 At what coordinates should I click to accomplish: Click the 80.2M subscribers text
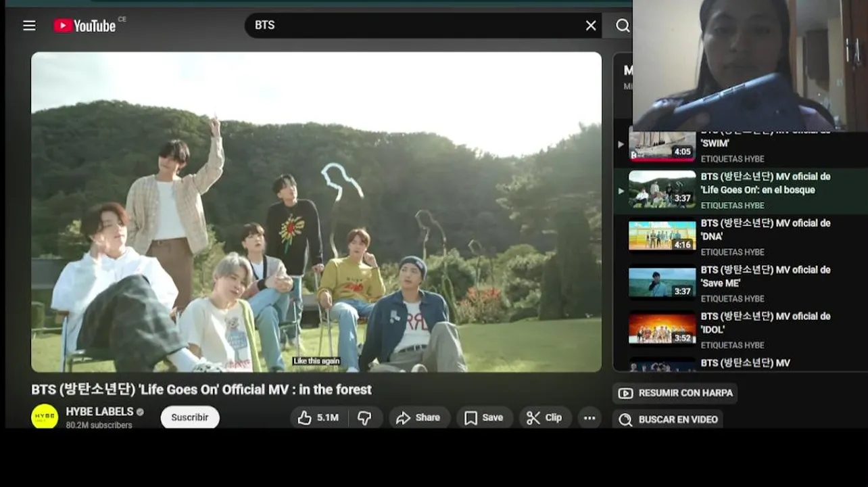[x=99, y=425]
